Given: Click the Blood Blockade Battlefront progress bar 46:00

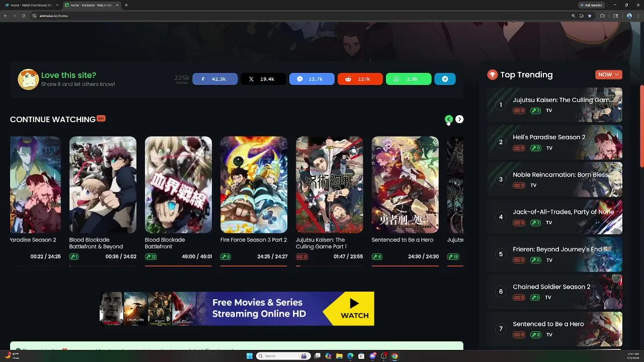Looking at the screenshot, I should 178,266.
